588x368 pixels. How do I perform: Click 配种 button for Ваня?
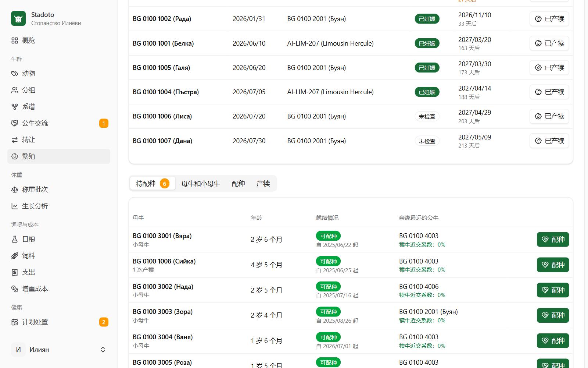click(553, 341)
